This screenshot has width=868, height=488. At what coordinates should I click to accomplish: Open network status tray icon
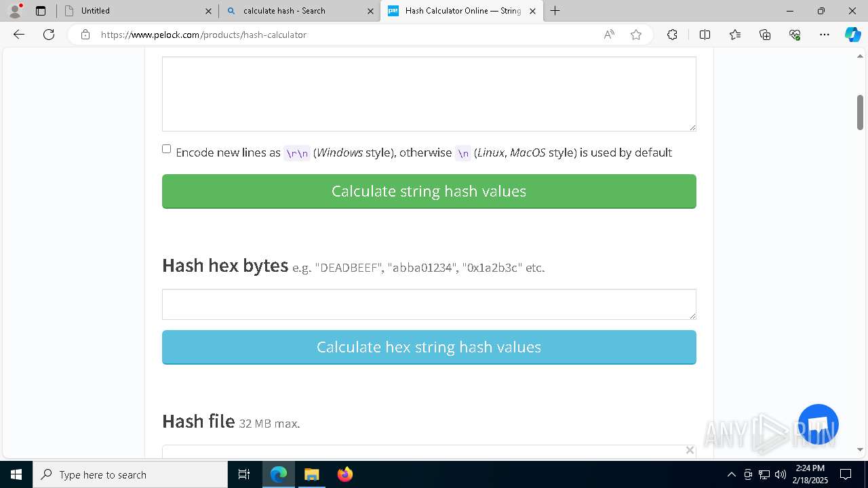[764, 474]
